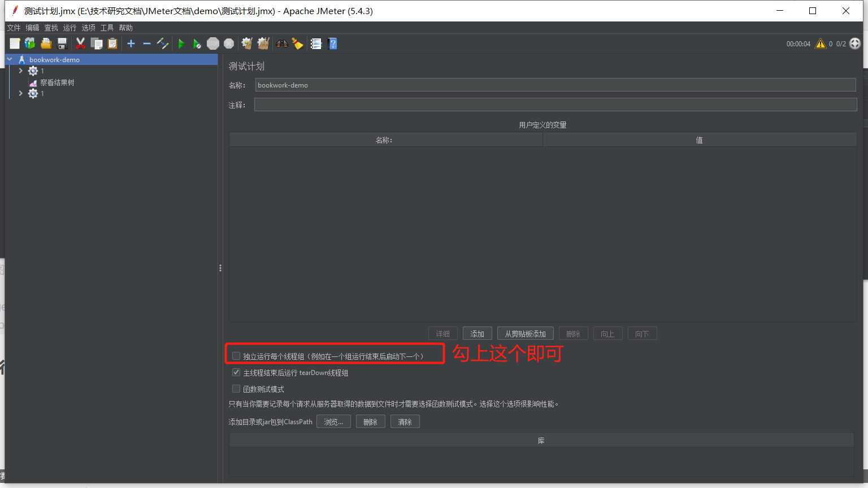
Task: Uncheck 主线程结束后运行 tearDown线程组
Action: (x=236, y=372)
